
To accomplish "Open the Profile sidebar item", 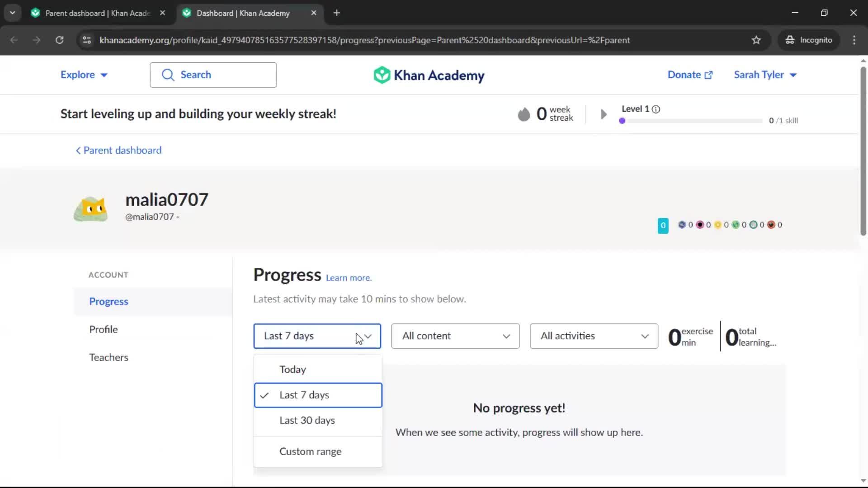I will 153,330.
